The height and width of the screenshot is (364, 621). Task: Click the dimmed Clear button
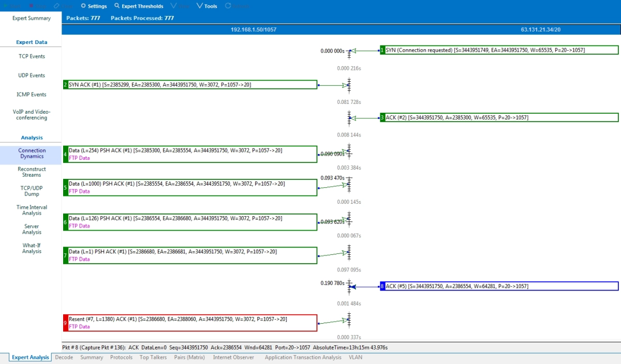coord(64,6)
